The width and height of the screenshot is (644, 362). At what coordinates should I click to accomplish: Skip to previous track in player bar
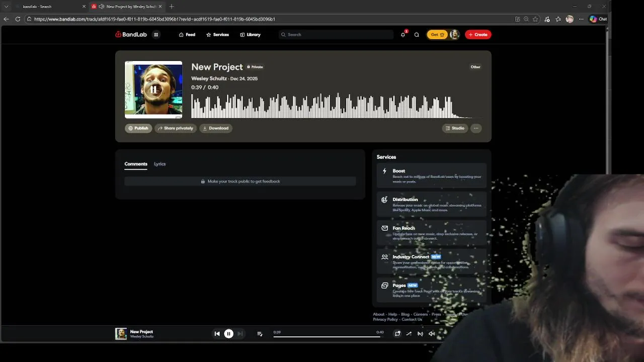[217, 333]
